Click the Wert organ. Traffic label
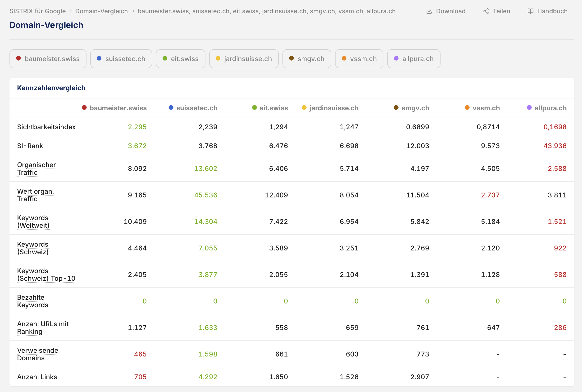Image resolution: width=582 pixels, height=392 pixels. point(36,195)
